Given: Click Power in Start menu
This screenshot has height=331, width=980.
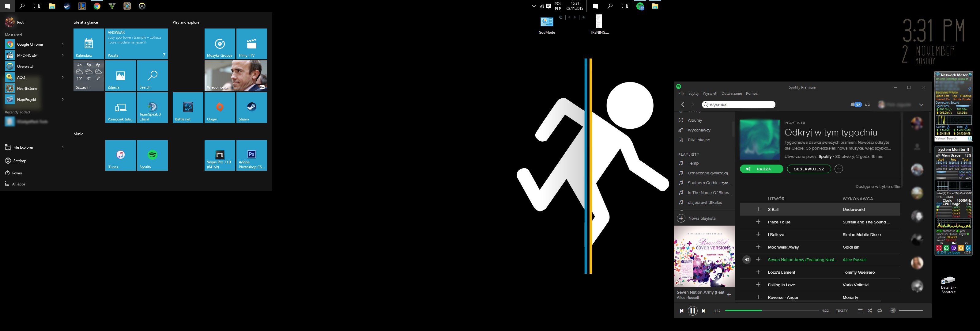Looking at the screenshot, I should coord(13,173).
